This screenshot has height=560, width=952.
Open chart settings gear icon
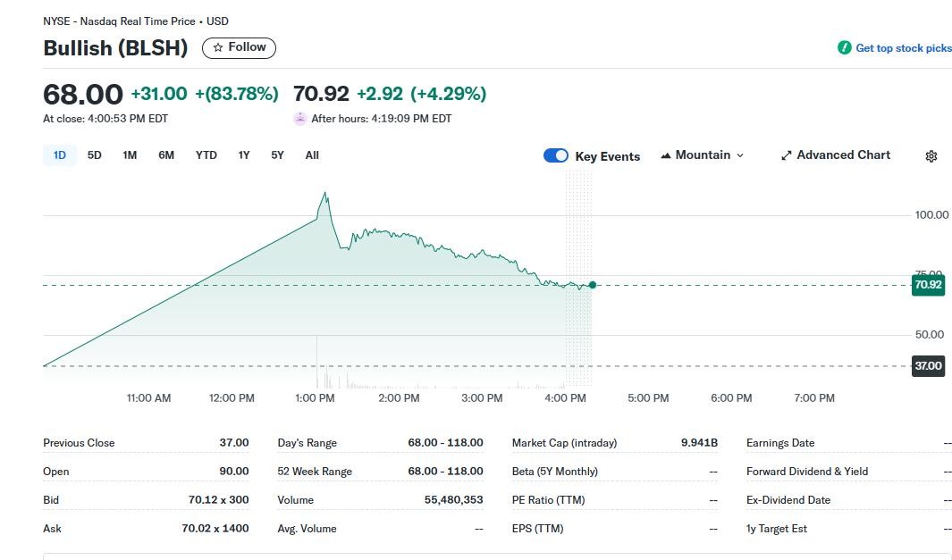pyautogui.click(x=931, y=156)
